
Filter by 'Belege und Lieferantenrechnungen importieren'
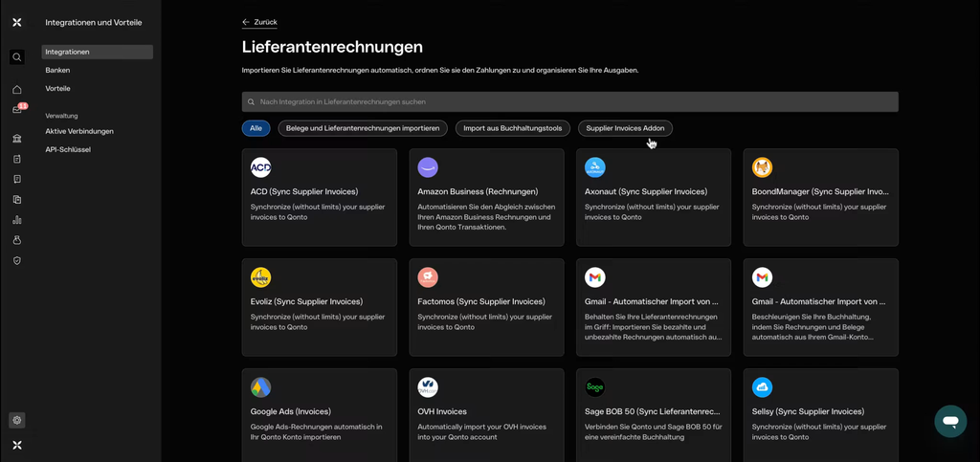pyautogui.click(x=363, y=128)
